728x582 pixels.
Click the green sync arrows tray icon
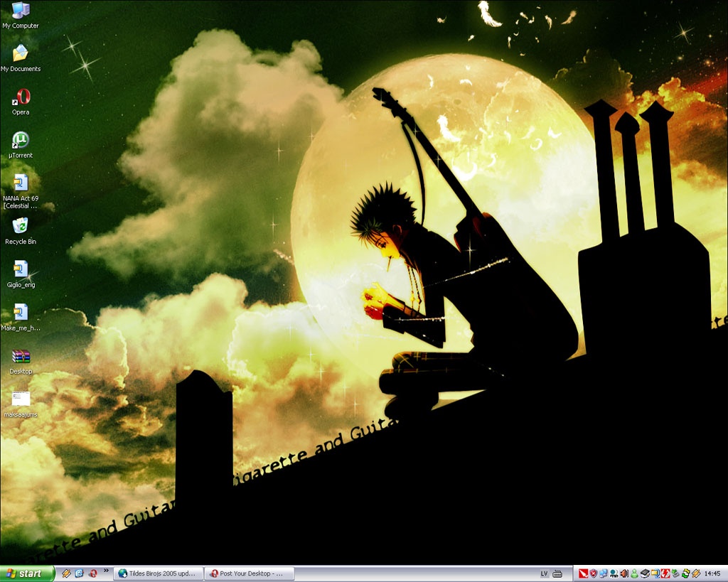click(x=686, y=573)
